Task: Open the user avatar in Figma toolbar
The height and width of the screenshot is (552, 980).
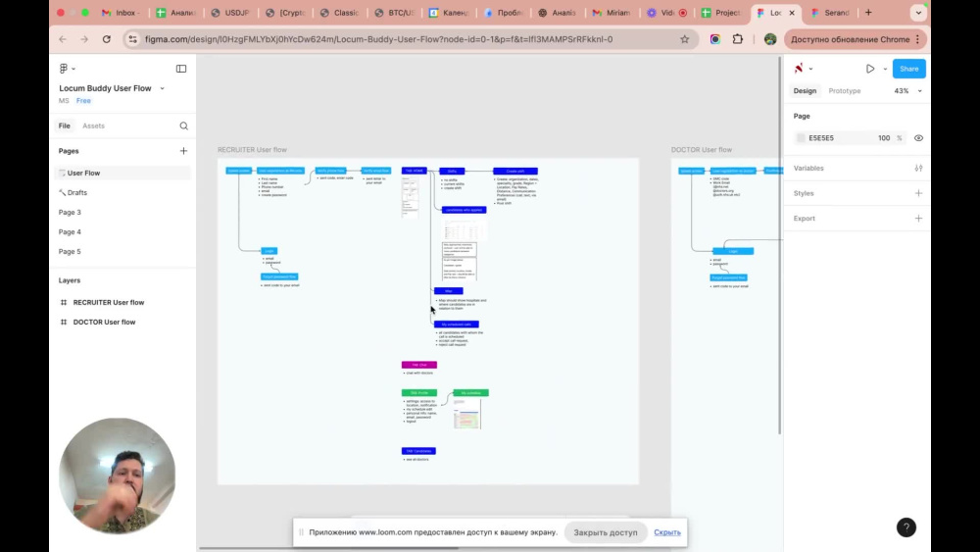Action: coord(799,68)
